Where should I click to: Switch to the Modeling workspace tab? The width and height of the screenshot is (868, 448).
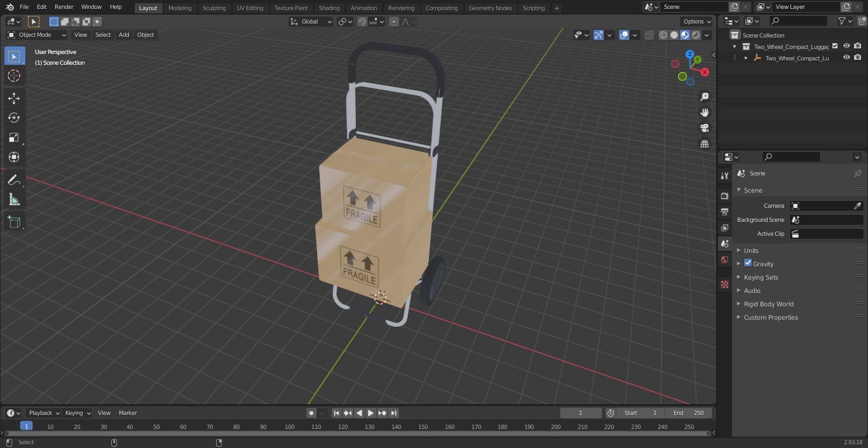click(180, 8)
